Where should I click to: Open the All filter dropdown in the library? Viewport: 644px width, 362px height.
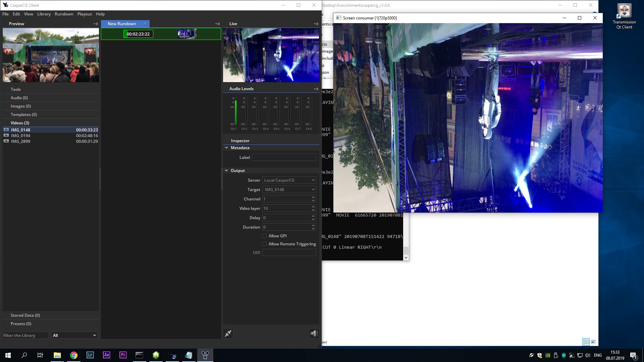(74, 335)
